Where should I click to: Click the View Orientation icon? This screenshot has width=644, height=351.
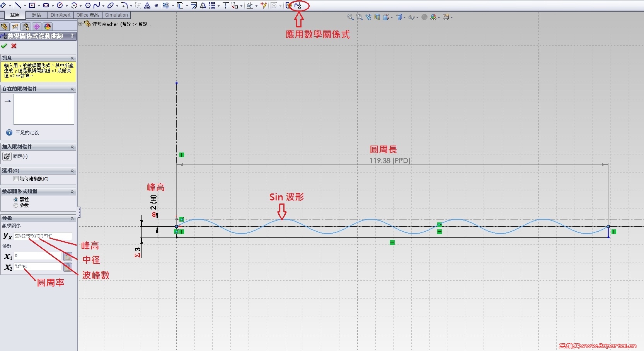(x=386, y=17)
